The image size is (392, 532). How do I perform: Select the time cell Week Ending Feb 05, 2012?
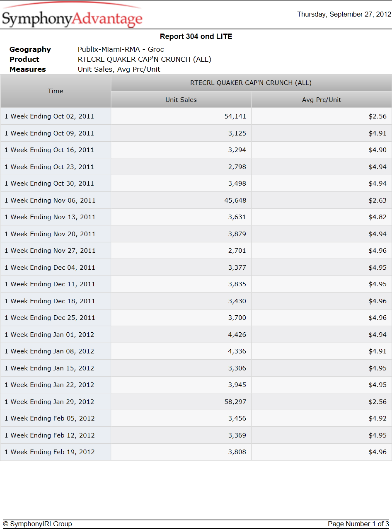click(56, 418)
